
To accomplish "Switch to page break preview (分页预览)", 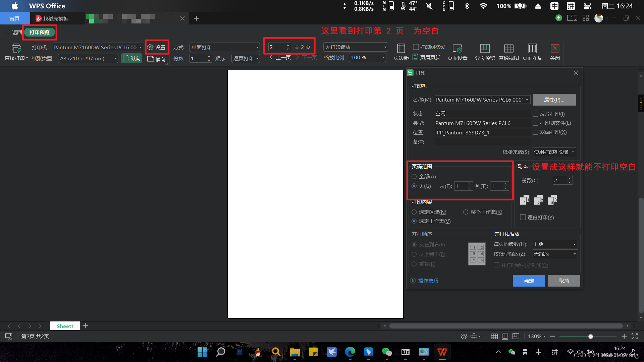I will [x=485, y=49].
